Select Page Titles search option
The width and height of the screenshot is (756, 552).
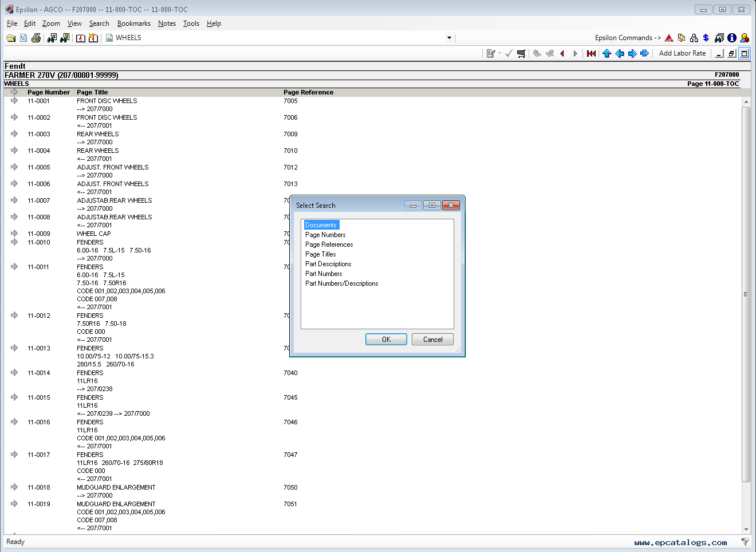tap(320, 254)
